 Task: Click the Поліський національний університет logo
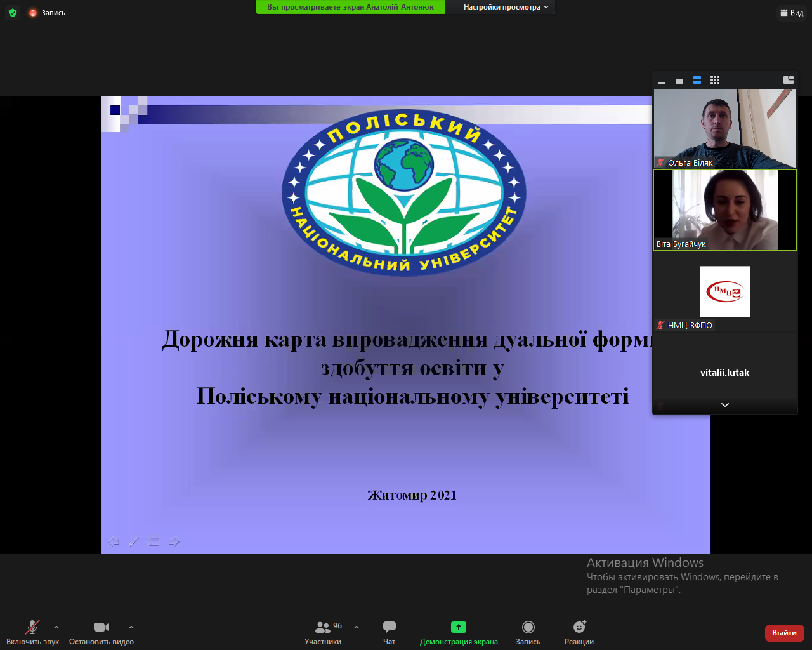[404, 194]
